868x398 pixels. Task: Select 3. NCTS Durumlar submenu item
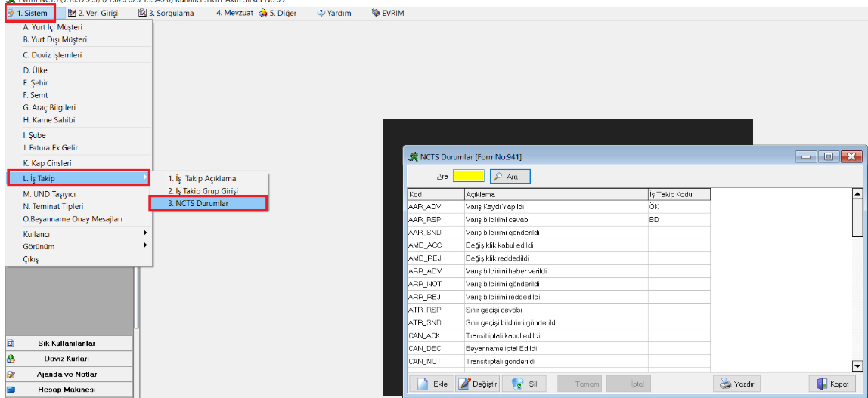point(209,203)
